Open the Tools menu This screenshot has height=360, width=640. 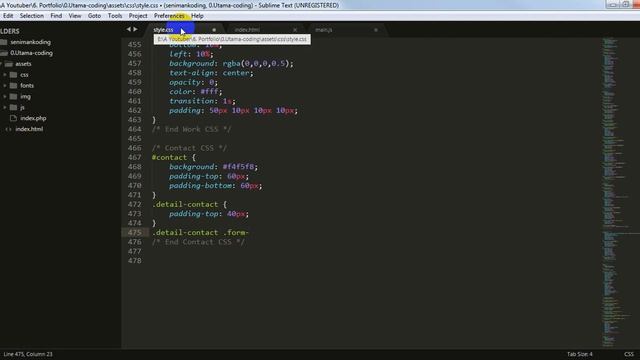pos(115,16)
